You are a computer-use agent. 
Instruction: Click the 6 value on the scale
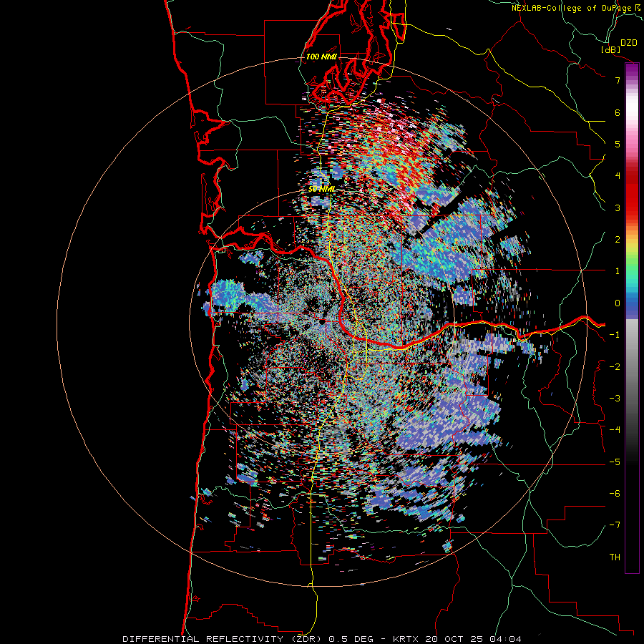pyautogui.click(x=618, y=112)
